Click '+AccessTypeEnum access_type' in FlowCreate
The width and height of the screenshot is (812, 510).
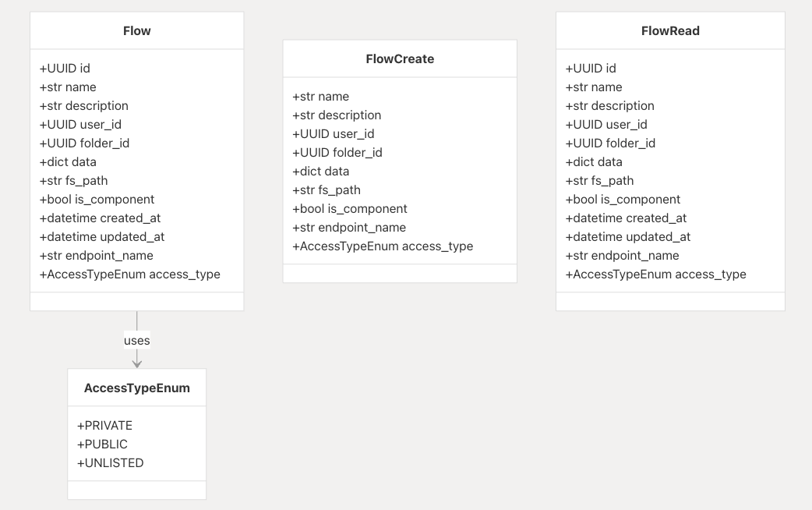pyautogui.click(x=383, y=246)
